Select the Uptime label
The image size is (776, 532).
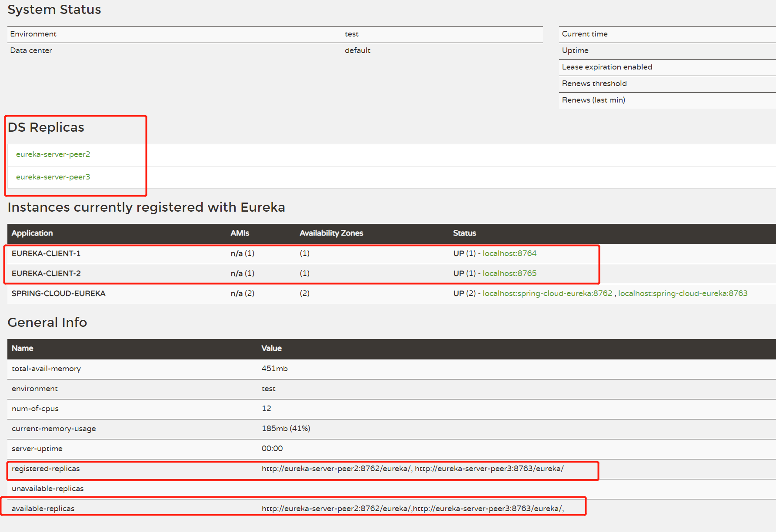(575, 50)
